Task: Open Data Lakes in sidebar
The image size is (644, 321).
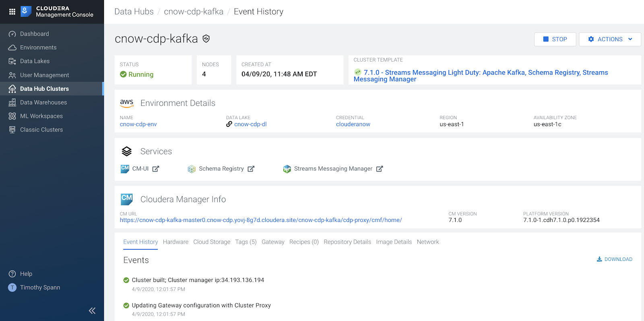Action: tap(35, 61)
